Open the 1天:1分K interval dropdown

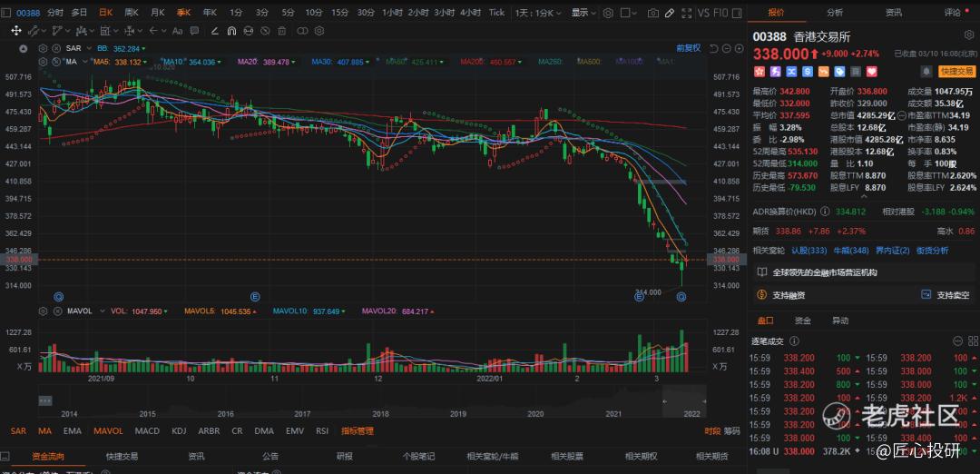[538, 13]
